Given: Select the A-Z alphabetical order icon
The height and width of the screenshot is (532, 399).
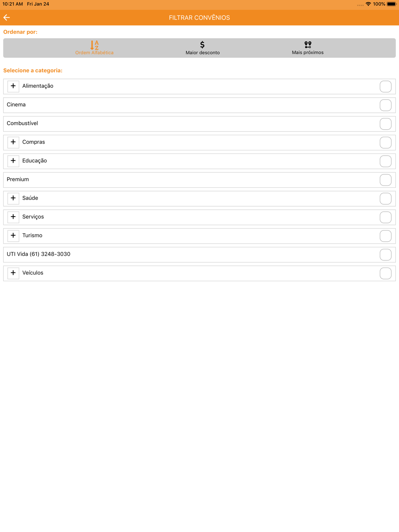Looking at the screenshot, I should coord(95,45).
